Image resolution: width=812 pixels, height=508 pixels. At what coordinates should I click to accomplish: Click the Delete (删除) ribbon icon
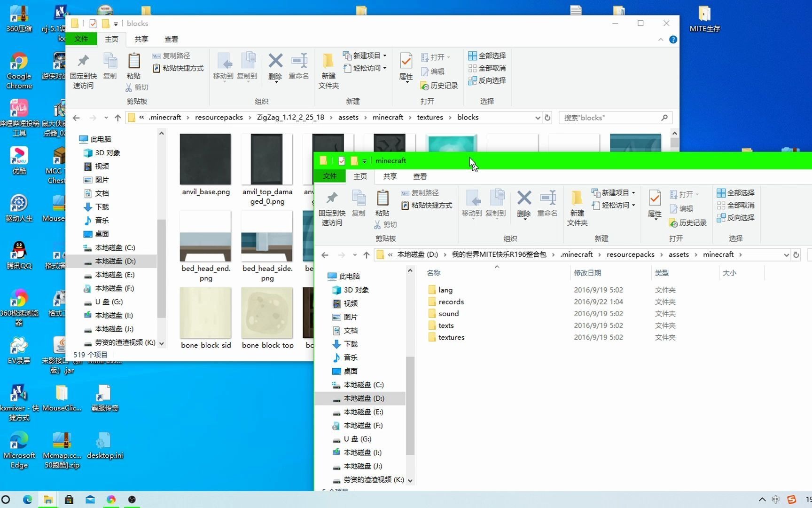(275, 66)
